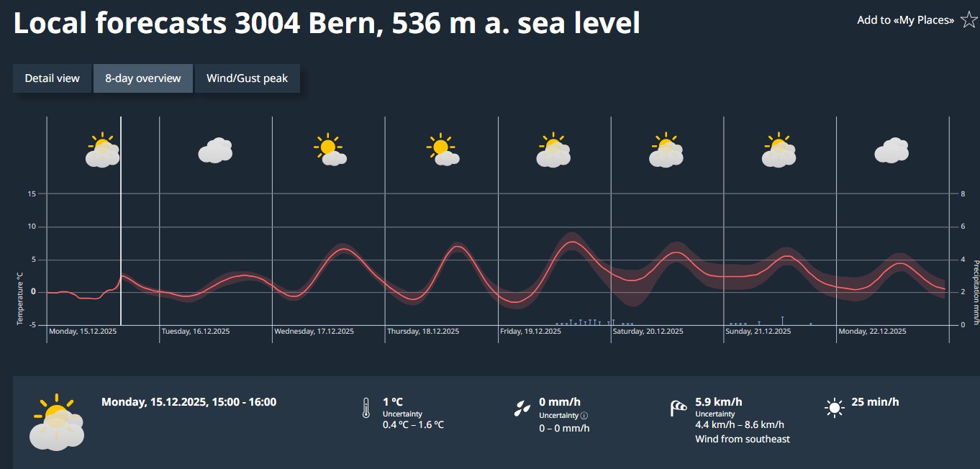This screenshot has width=980, height=469.
Task: Click Thursday's sun and cloud icon
Action: [x=442, y=150]
